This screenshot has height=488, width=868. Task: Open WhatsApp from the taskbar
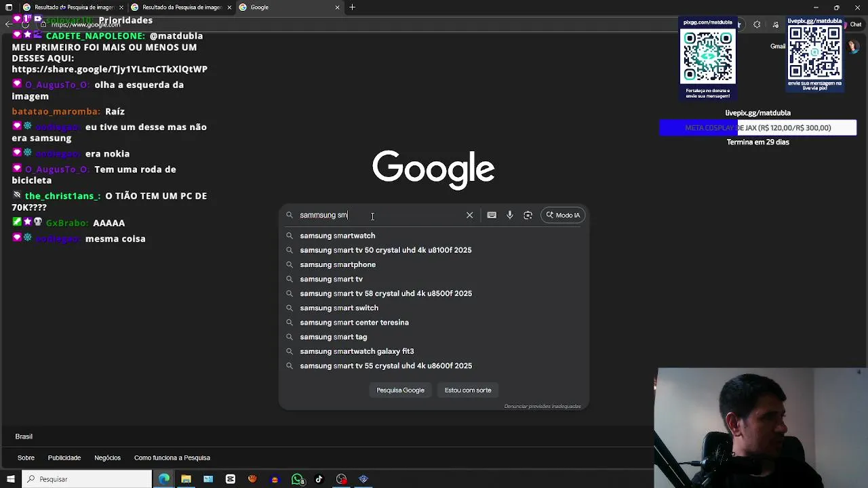coord(297,479)
